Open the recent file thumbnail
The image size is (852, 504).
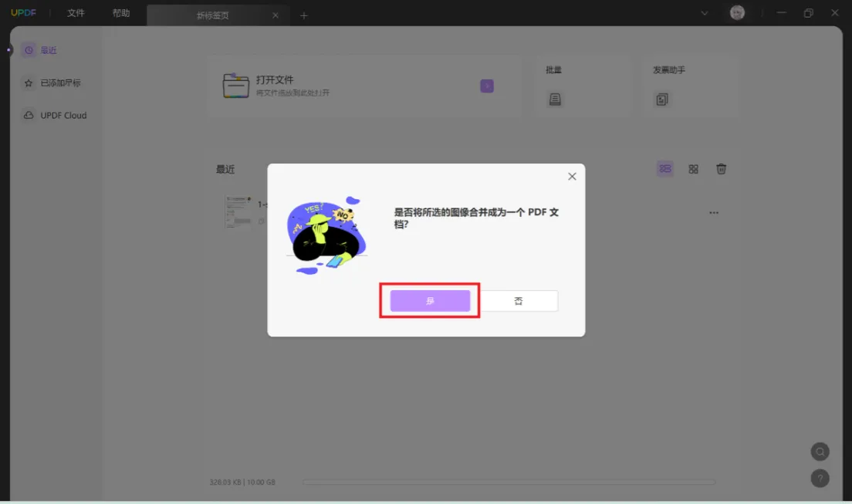click(x=238, y=211)
